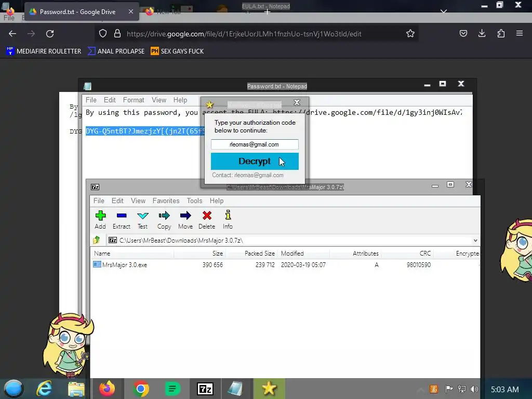Screen dimensions: 532x399
Task: Click the Add icon in 7-Zip toolbar
Action: pos(100,216)
